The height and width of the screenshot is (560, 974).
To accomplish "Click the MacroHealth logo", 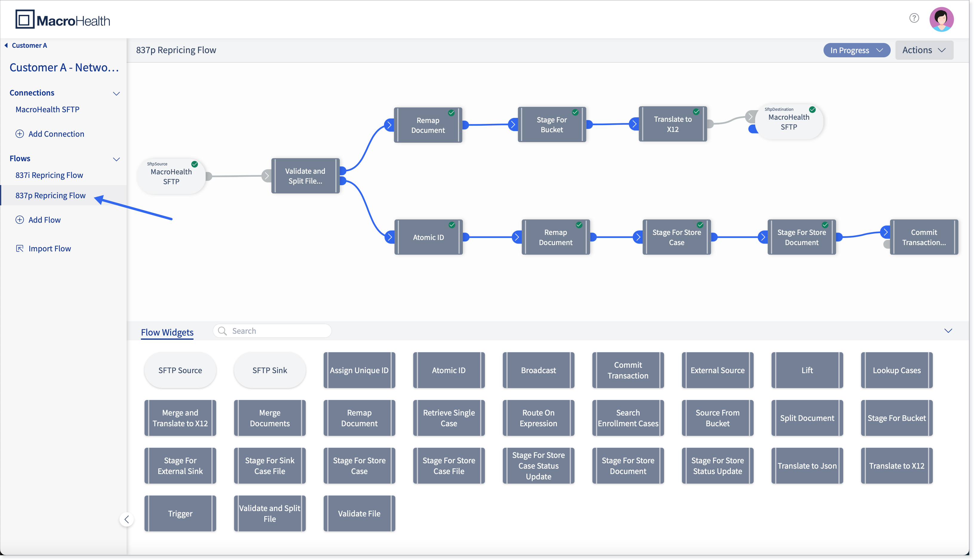I will pos(63,20).
